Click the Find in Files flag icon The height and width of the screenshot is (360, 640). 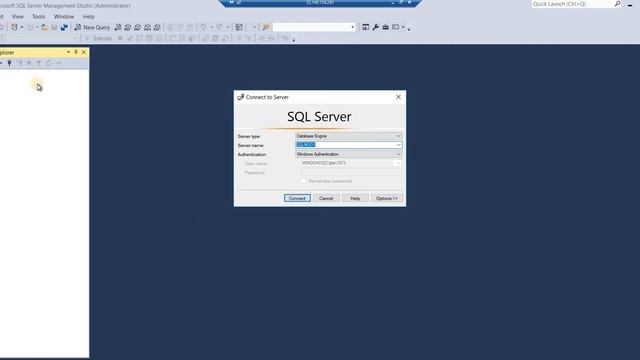tap(266, 27)
